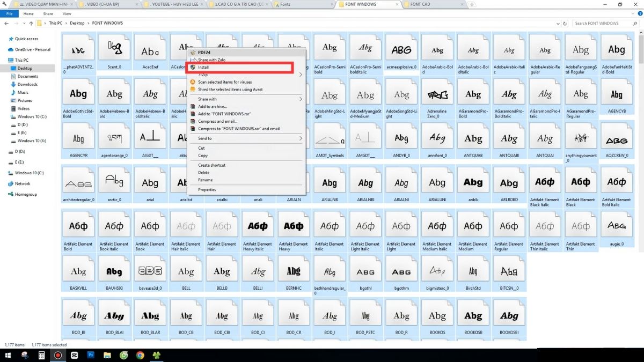This screenshot has height=362, width=644.
Task: Select Music in the navigation pane
Action: click(23, 92)
